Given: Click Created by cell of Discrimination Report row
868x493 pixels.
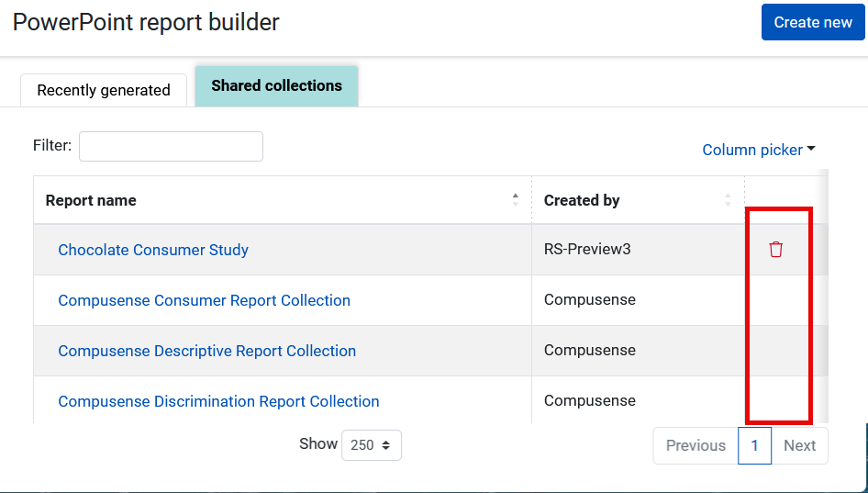Looking at the screenshot, I should tap(589, 401).
